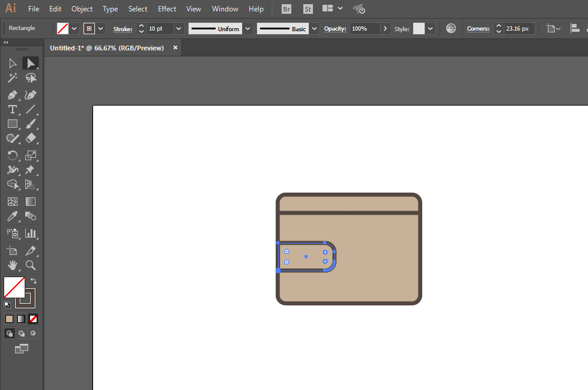Expand the Opacity value dropdown
This screenshot has width=588, height=390.
[x=384, y=28]
